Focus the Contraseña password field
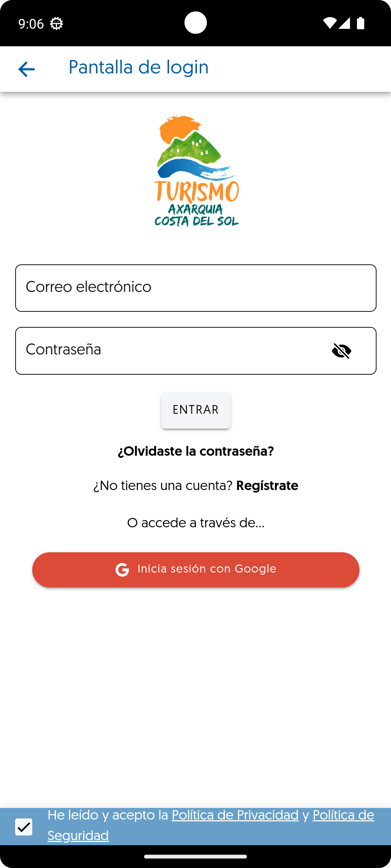391x868 pixels. click(x=196, y=351)
